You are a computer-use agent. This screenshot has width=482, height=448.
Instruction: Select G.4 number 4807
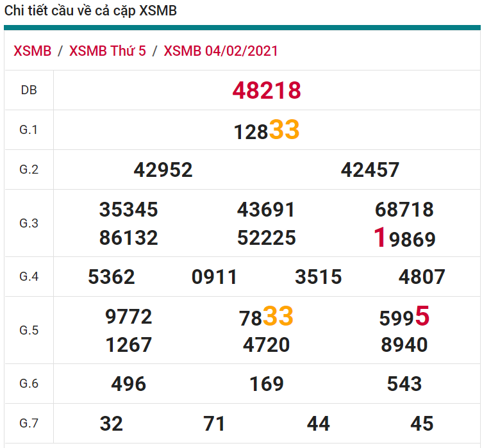point(422,277)
